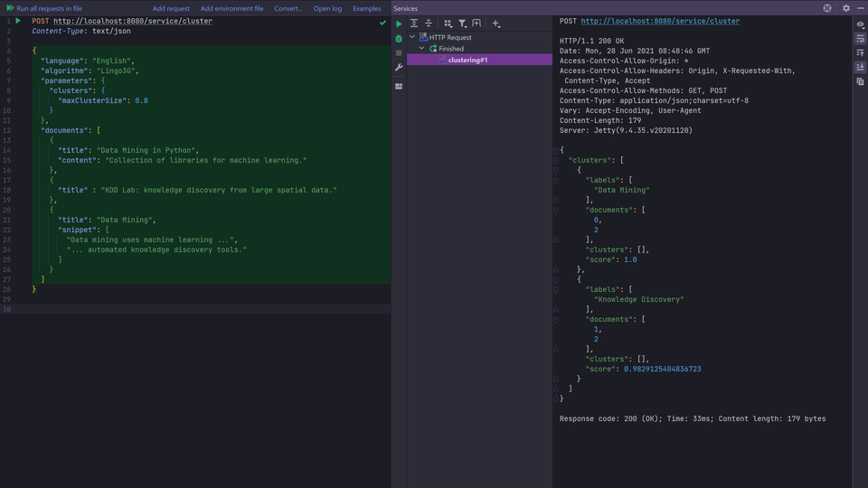Viewport: 868px width, 488px height.
Task: Collapse the HTTP Request tree node
Action: tap(412, 37)
